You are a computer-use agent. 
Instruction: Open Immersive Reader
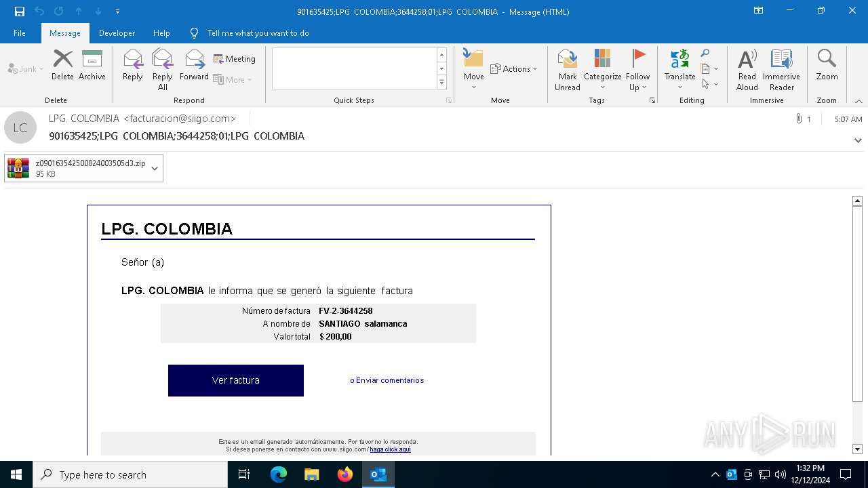(781, 70)
